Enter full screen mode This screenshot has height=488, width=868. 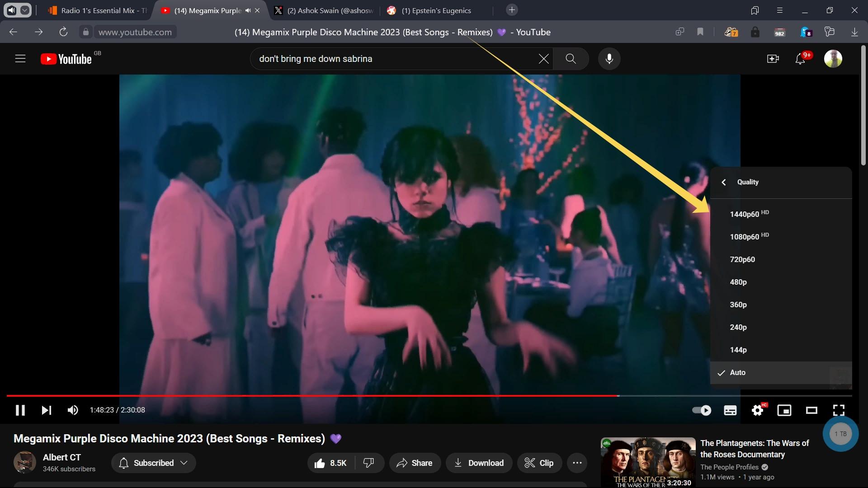point(839,410)
